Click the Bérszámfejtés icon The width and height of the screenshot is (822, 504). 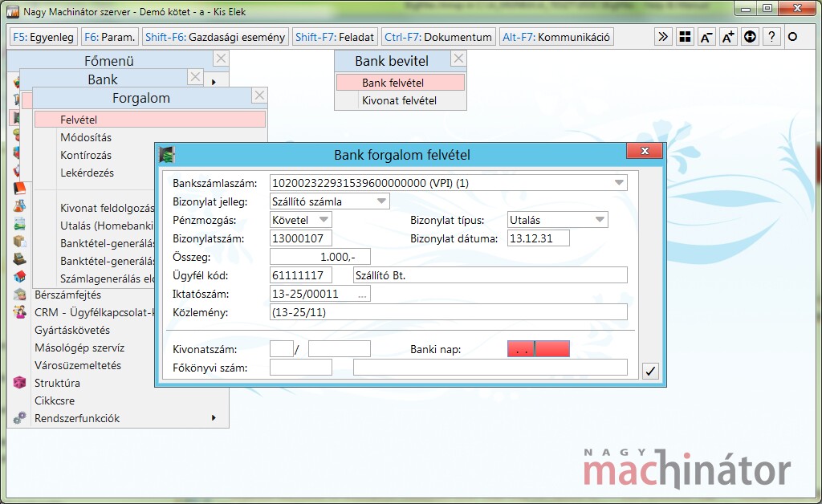(x=19, y=295)
